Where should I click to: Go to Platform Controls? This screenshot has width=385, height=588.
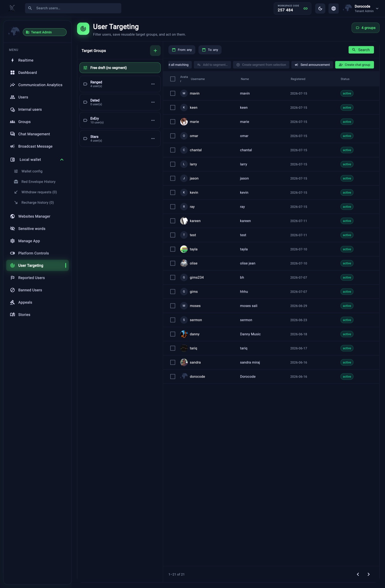click(x=37, y=253)
